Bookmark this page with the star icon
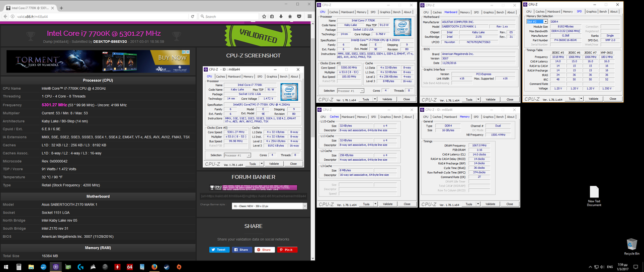Screen dimensions: 644x272 pos(265,16)
